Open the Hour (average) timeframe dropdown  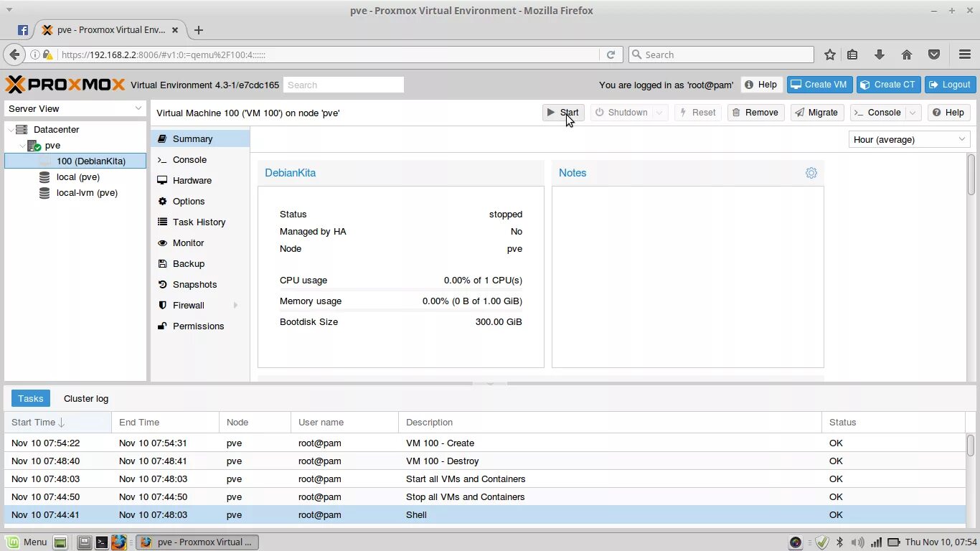[909, 140]
